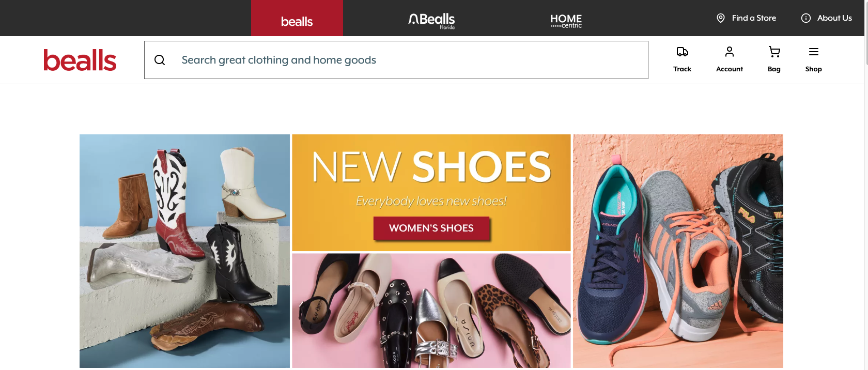Open the Account person icon
This screenshot has height=370, width=868.
point(730,52)
